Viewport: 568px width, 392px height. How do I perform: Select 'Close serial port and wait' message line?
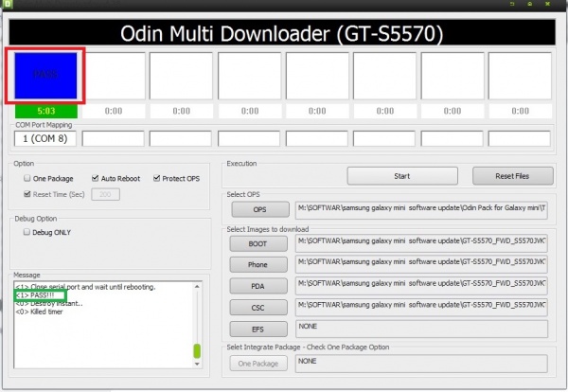pyautogui.click(x=85, y=287)
